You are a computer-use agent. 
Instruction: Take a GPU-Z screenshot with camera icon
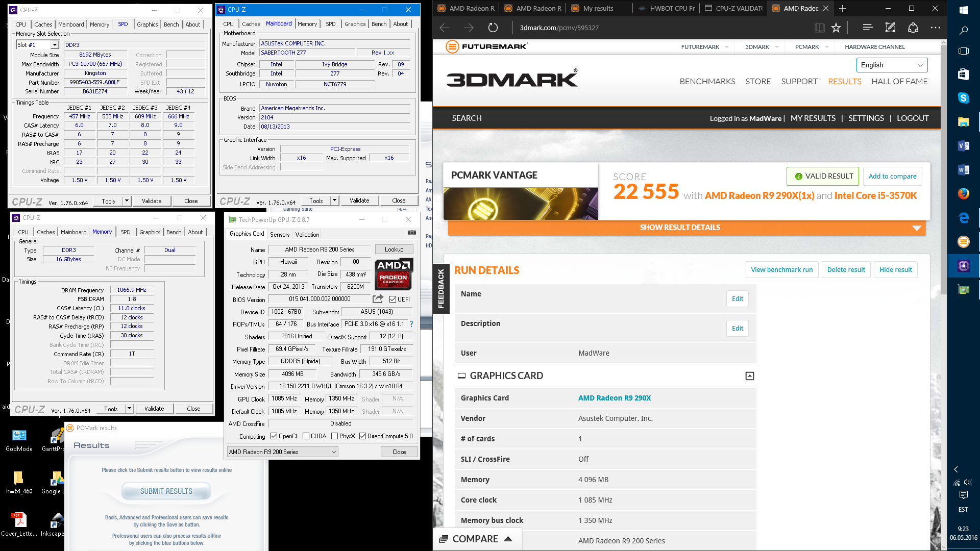tap(412, 233)
